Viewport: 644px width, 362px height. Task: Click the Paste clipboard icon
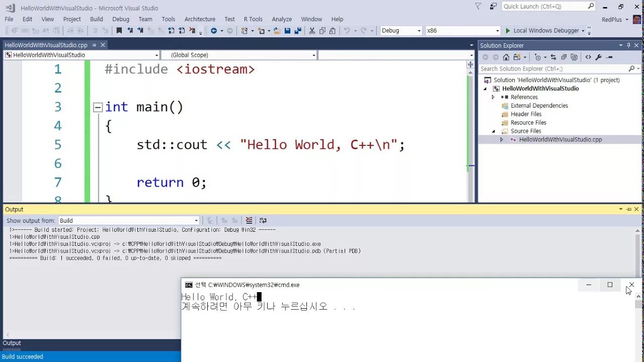coord(333,31)
